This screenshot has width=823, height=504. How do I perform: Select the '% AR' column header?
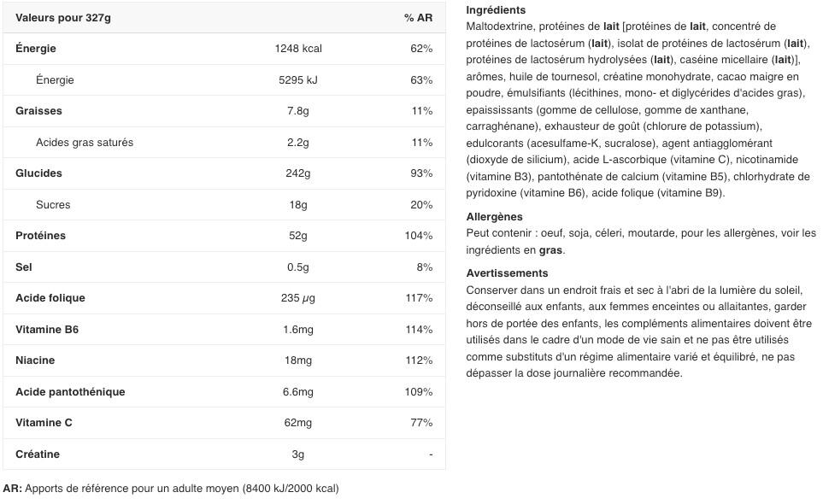point(418,18)
